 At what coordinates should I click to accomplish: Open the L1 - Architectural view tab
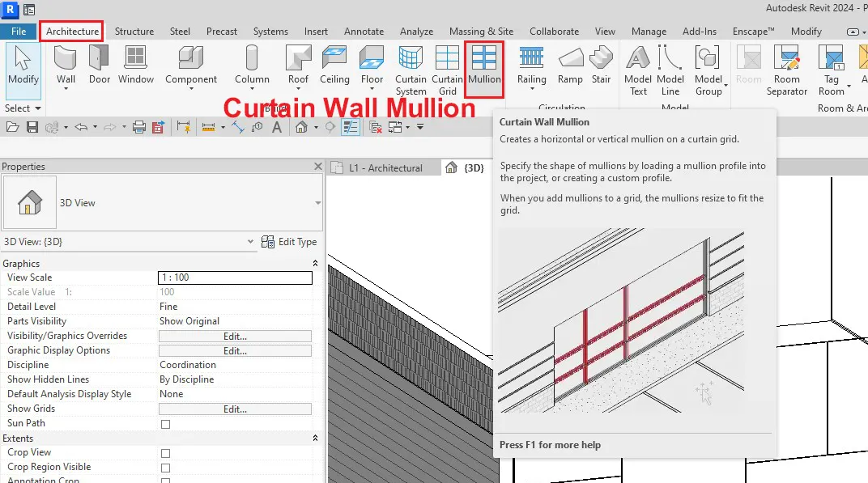(385, 167)
